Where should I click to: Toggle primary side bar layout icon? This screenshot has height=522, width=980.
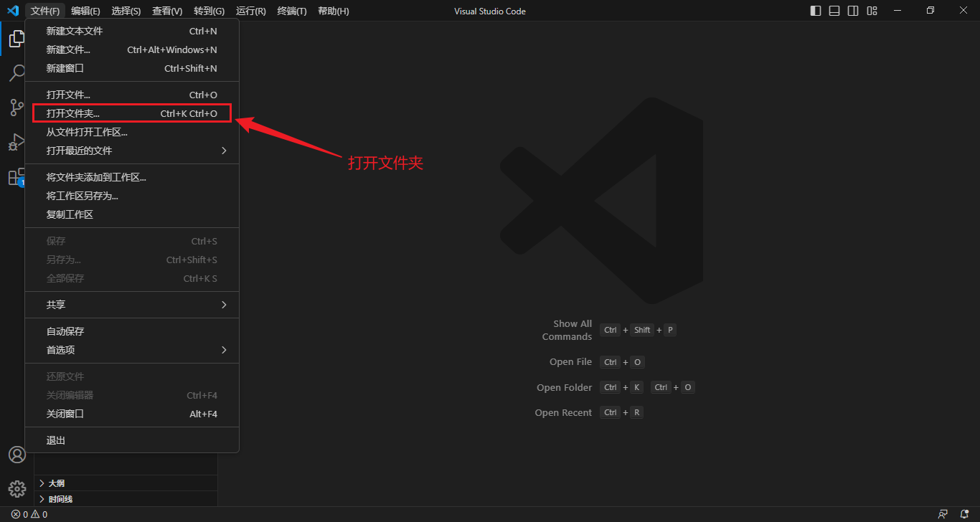pos(816,11)
